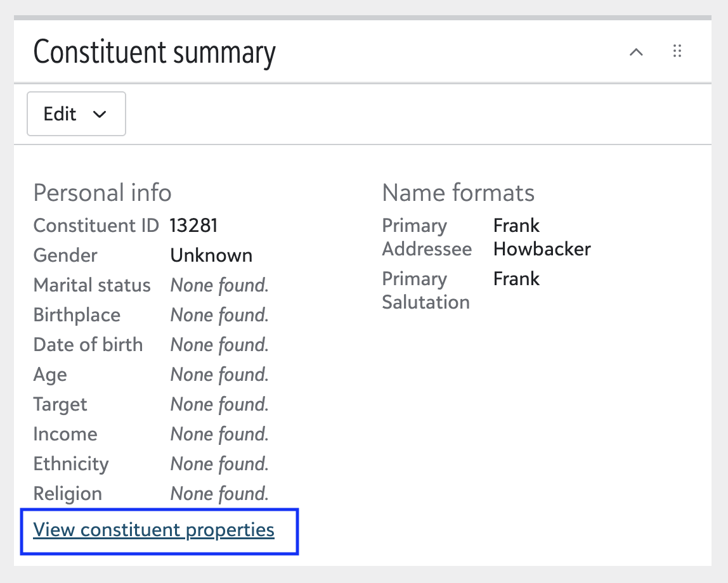Click the Primary Salutation value Frank

(x=516, y=279)
